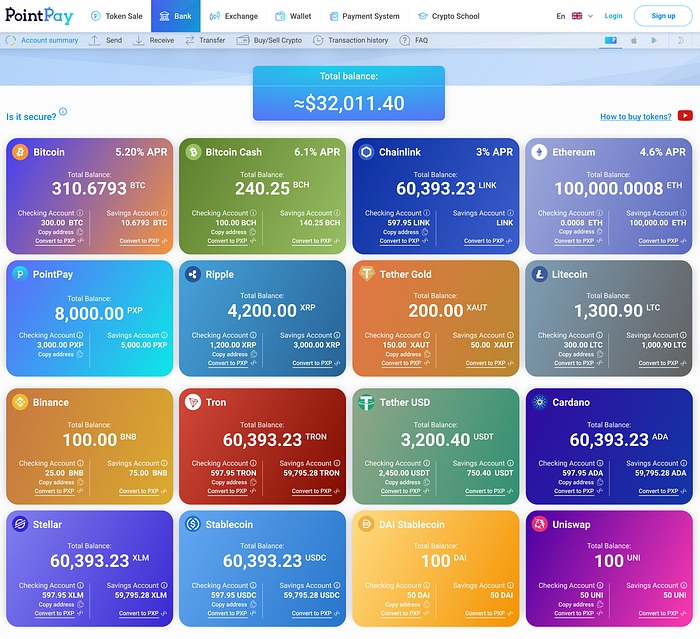Click the Litecoin coin icon
700x639 pixels.
click(539, 274)
